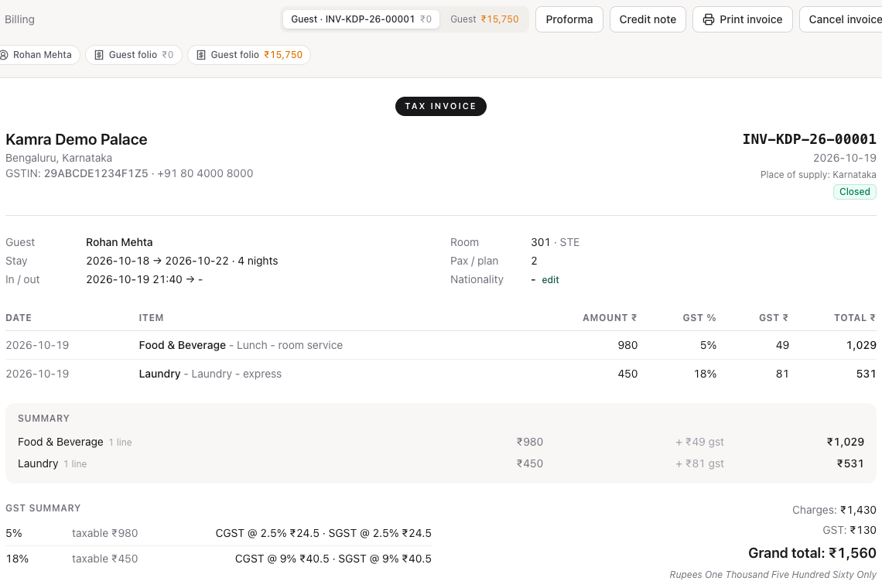
Task: Click the check-in time "2026-10-19 21:40"
Action: (x=134, y=279)
